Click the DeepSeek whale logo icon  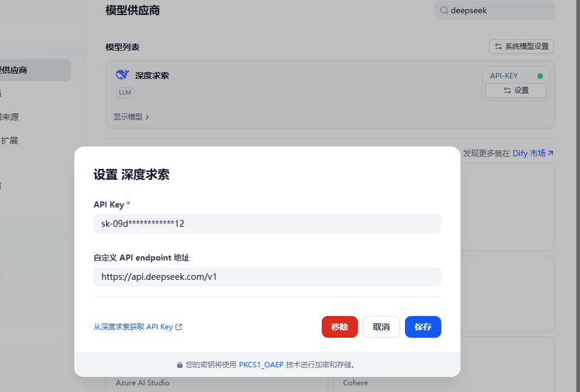[123, 75]
